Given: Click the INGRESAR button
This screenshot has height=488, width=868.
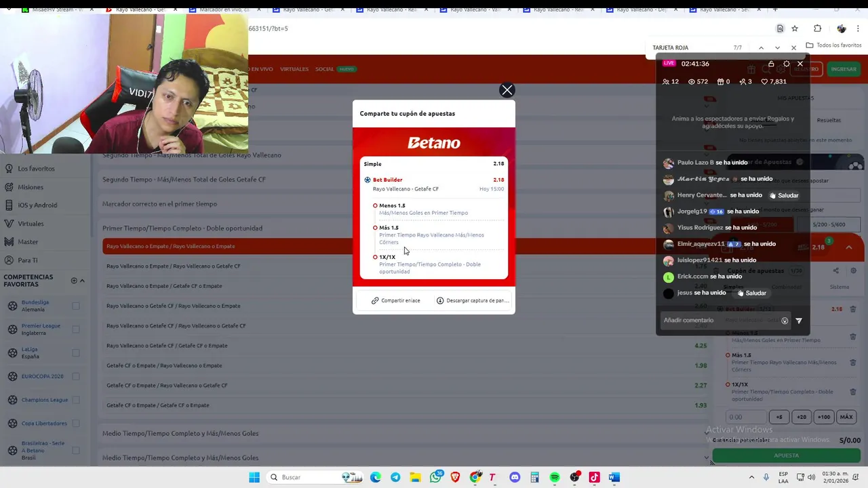Looking at the screenshot, I should (844, 69).
